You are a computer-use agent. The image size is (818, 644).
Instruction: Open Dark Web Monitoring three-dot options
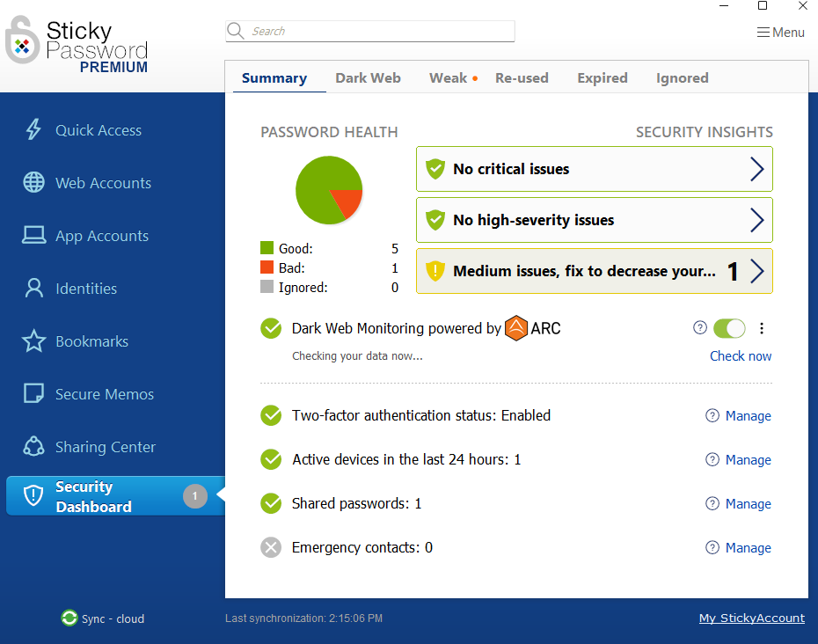(x=762, y=328)
